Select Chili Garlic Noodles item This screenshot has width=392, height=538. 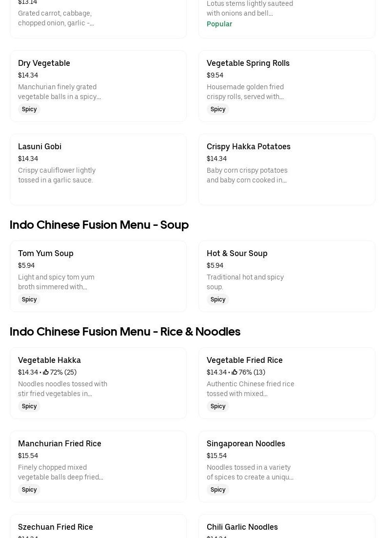pos(242,527)
